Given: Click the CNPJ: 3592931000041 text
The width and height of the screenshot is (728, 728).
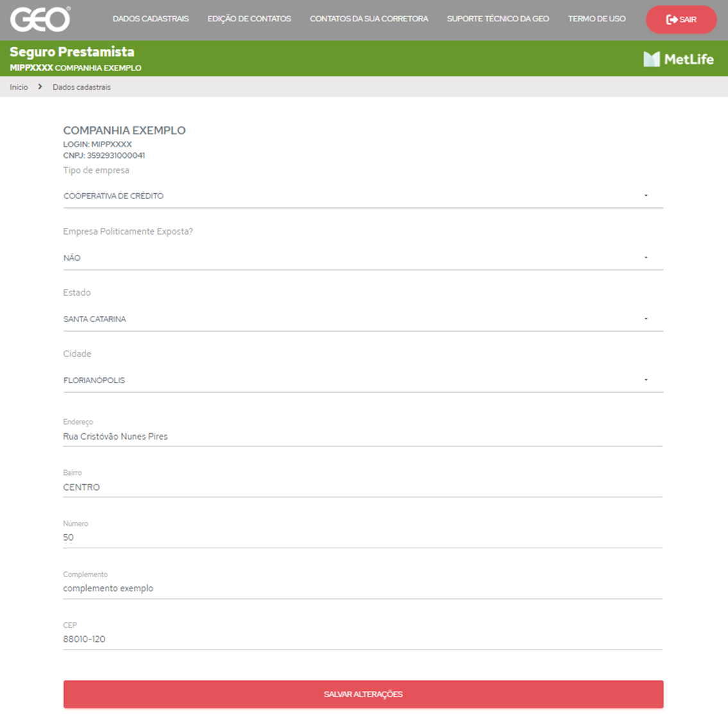Looking at the screenshot, I should (104, 155).
